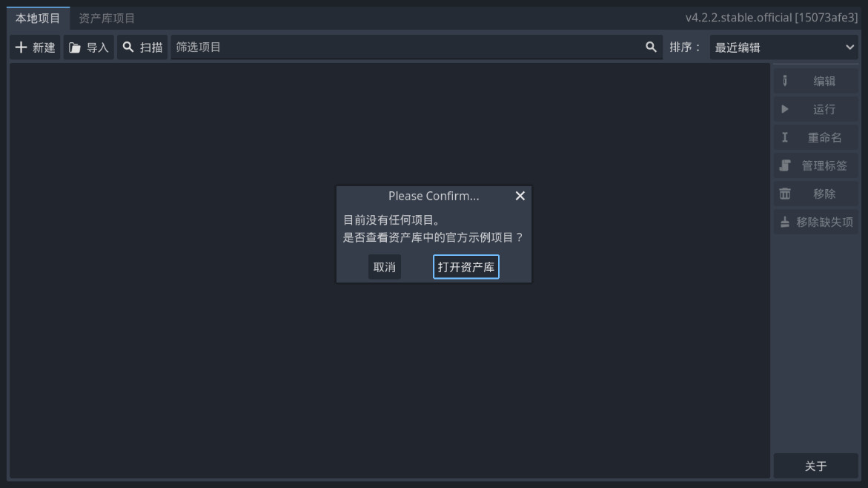This screenshot has height=488, width=868.
Task: Click the Edit (编辑) pencil button
Action: coord(815,81)
